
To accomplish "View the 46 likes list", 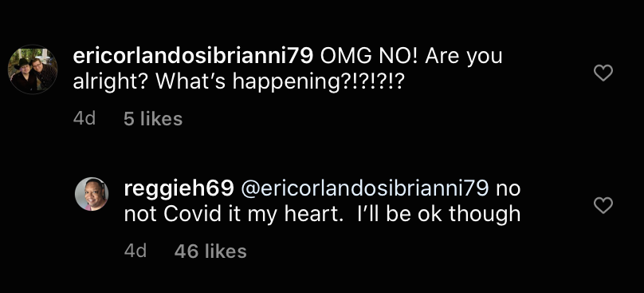I will pyautogui.click(x=210, y=251).
